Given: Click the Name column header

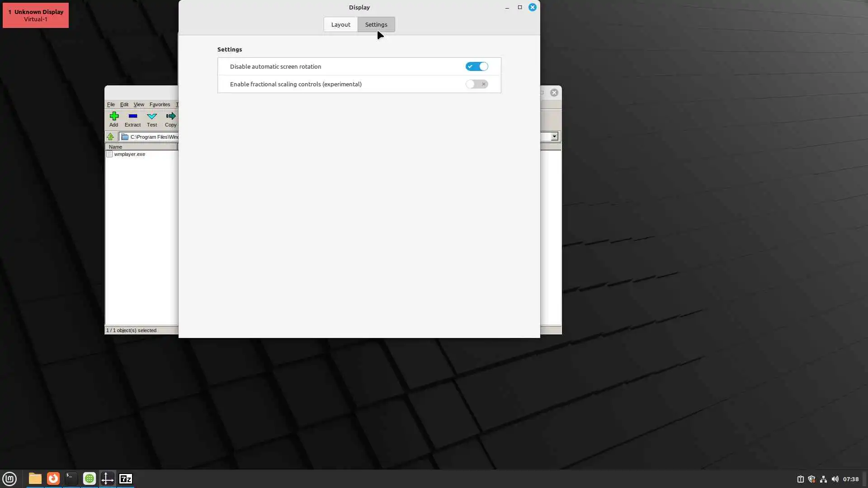Looking at the screenshot, I should coord(140,147).
